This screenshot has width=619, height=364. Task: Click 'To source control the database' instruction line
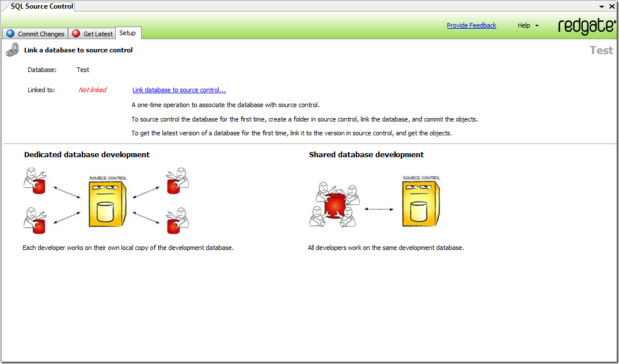pyautogui.click(x=305, y=119)
